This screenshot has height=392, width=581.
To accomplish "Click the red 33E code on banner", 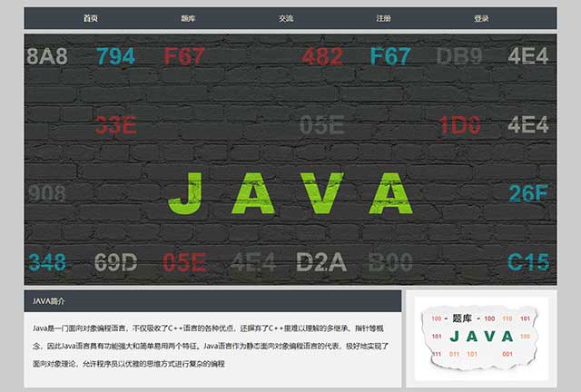I will [x=115, y=125].
